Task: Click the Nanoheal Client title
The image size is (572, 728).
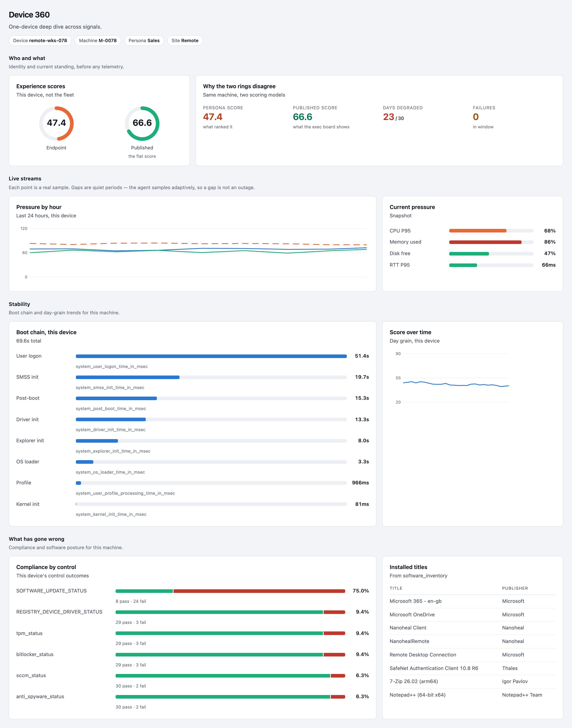Action: pos(408,628)
